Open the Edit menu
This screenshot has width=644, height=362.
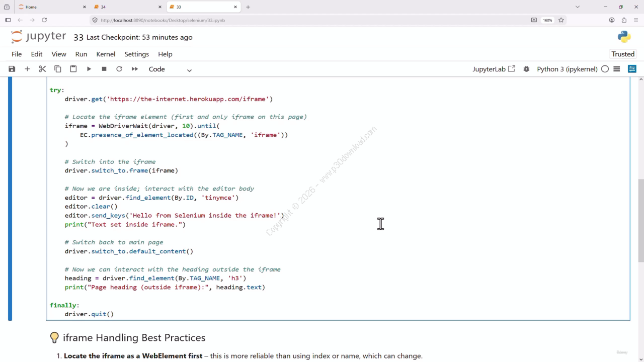pos(37,54)
